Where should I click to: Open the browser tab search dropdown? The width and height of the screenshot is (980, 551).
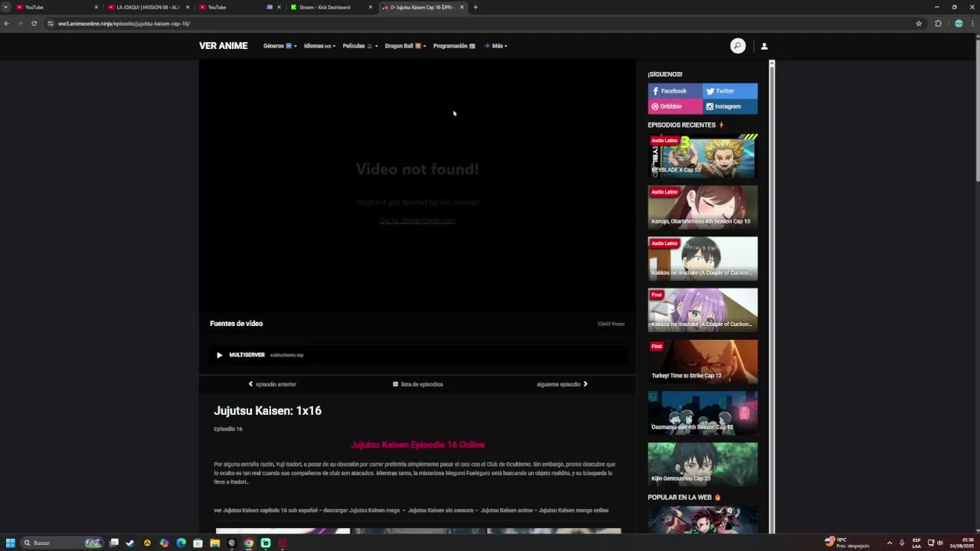[x=5, y=7]
